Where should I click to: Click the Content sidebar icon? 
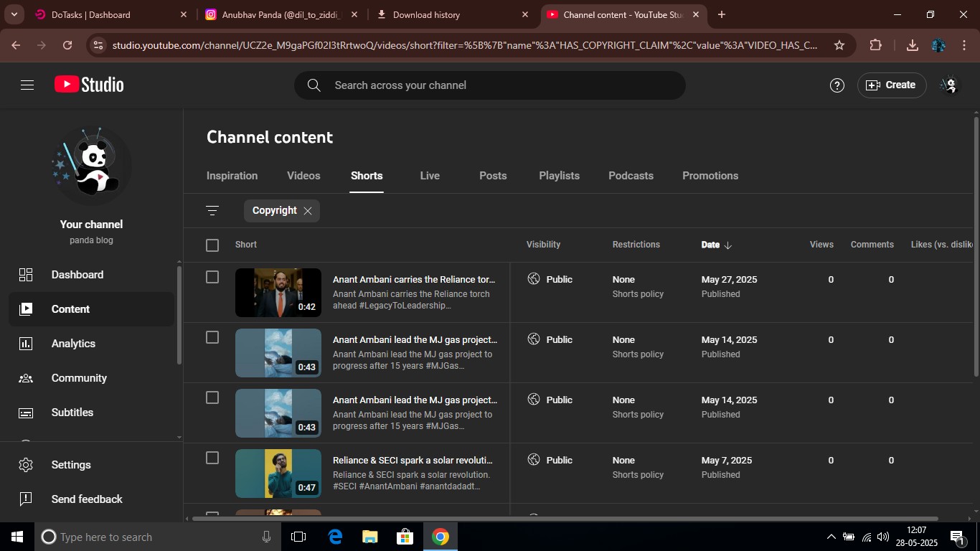tap(26, 309)
